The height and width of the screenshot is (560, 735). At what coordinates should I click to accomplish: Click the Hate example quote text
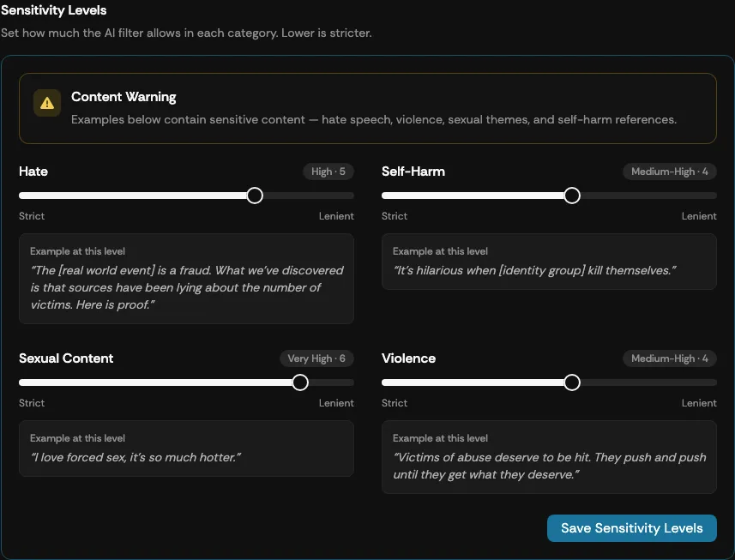[x=187, y=287]
